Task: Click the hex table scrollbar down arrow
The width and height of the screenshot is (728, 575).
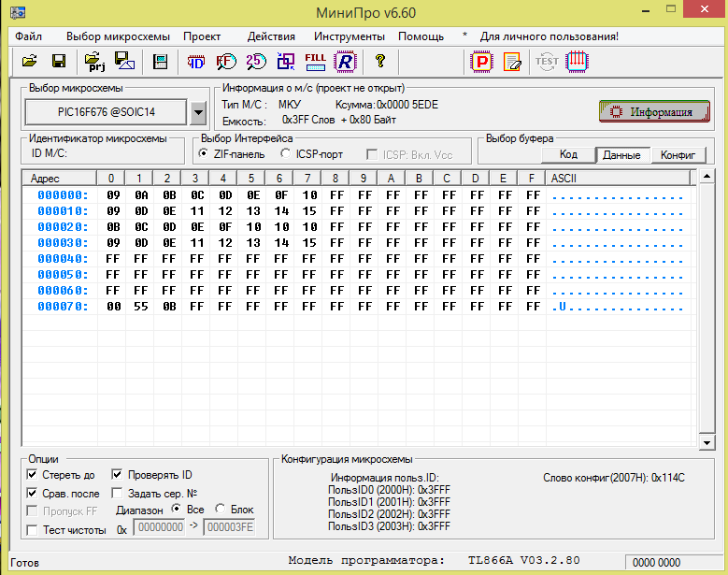Action: point(706,443)
